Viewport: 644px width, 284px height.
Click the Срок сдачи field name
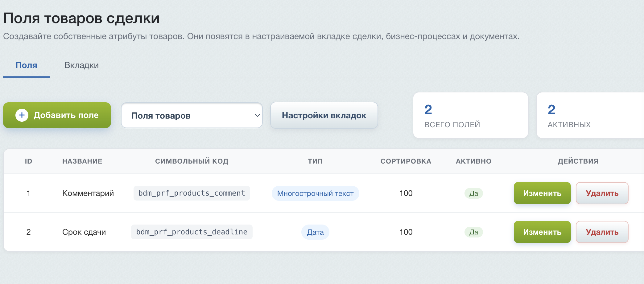(84, 232)
